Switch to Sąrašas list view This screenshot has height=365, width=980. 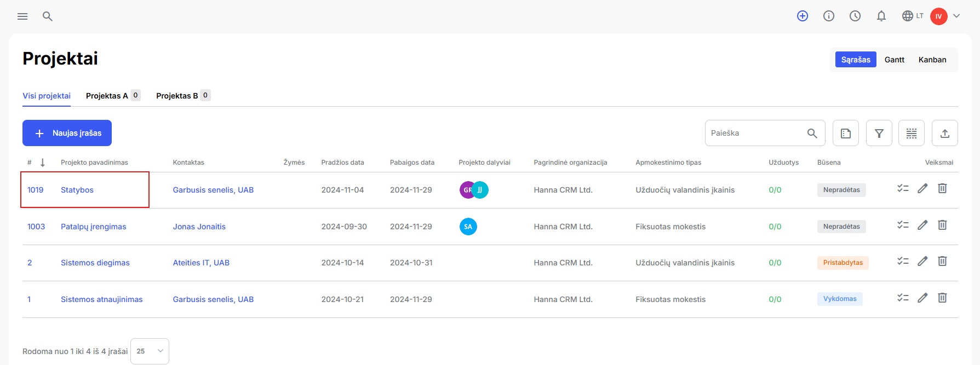856,60
